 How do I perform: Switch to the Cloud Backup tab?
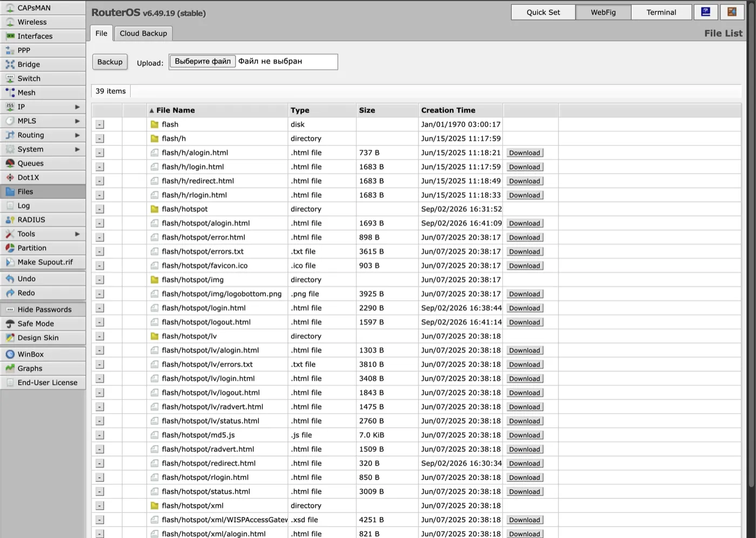pos(144,33)
